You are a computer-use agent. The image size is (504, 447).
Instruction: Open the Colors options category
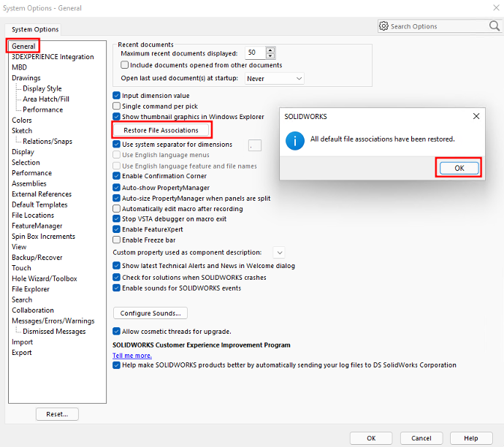point(22,121)
